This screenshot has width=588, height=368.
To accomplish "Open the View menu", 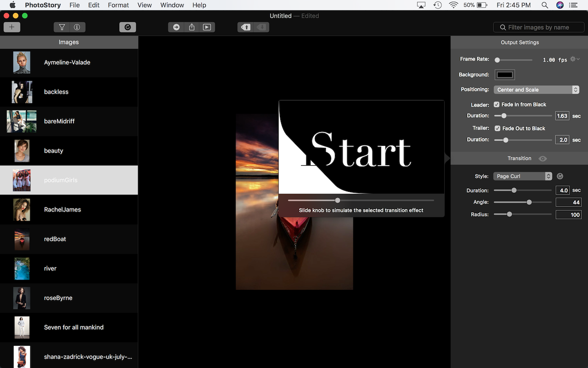I will tap(145, 5).
